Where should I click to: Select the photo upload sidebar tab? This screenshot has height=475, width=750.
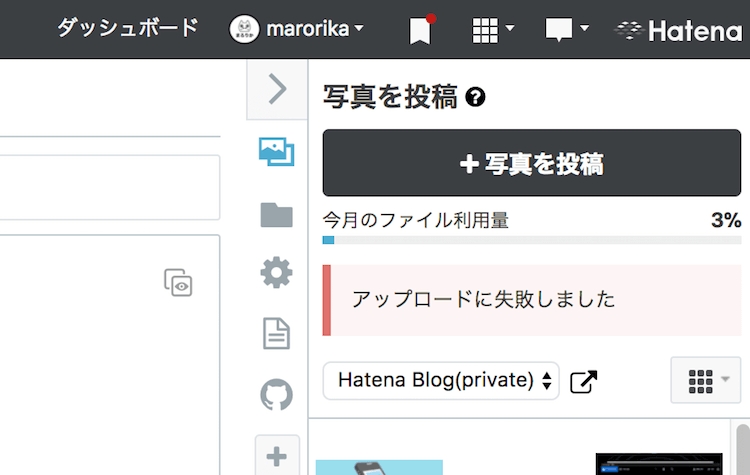(276, 152)
